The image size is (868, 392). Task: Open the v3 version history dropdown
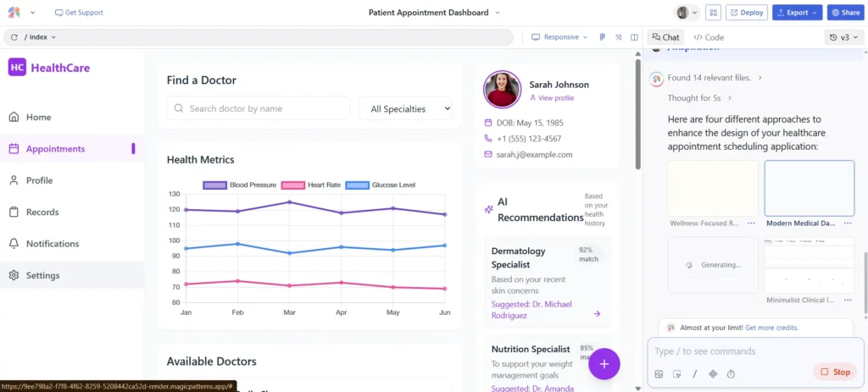point(843,37)
